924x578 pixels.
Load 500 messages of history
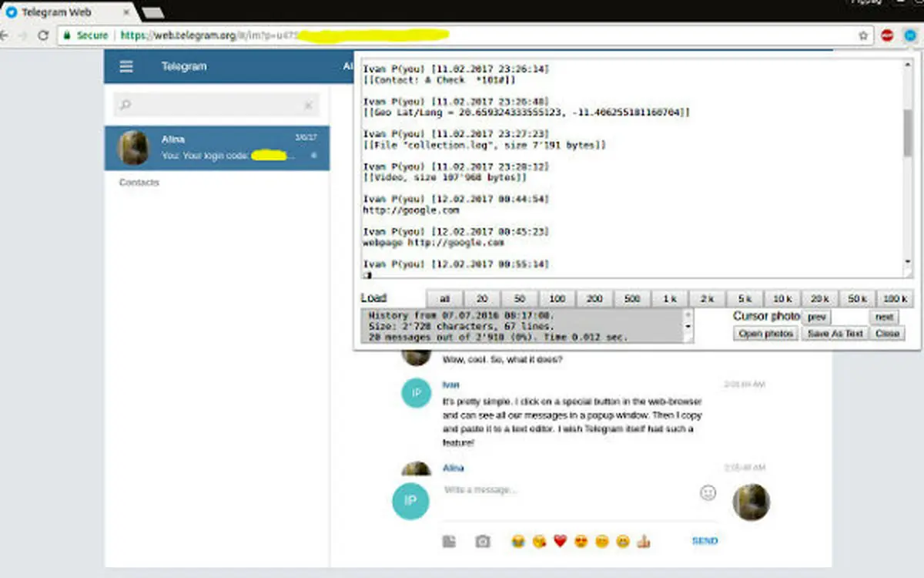[x=632, y=298]
